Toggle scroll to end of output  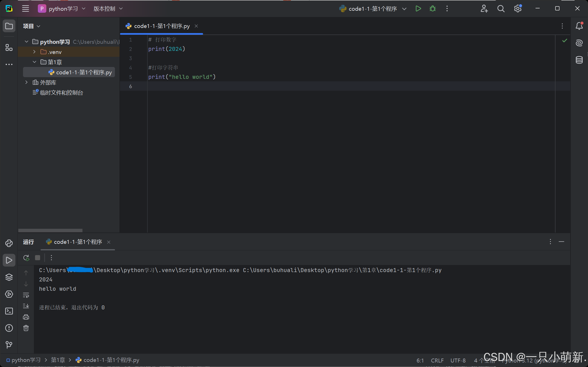point(26,306)
